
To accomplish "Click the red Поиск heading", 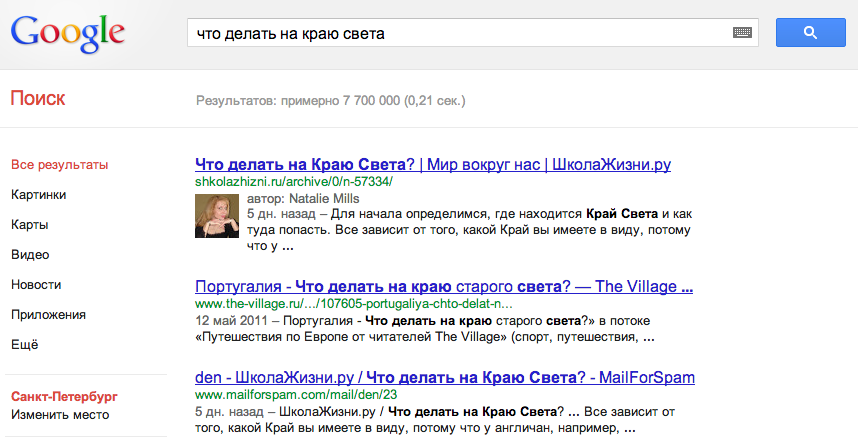I will point(38,99).
